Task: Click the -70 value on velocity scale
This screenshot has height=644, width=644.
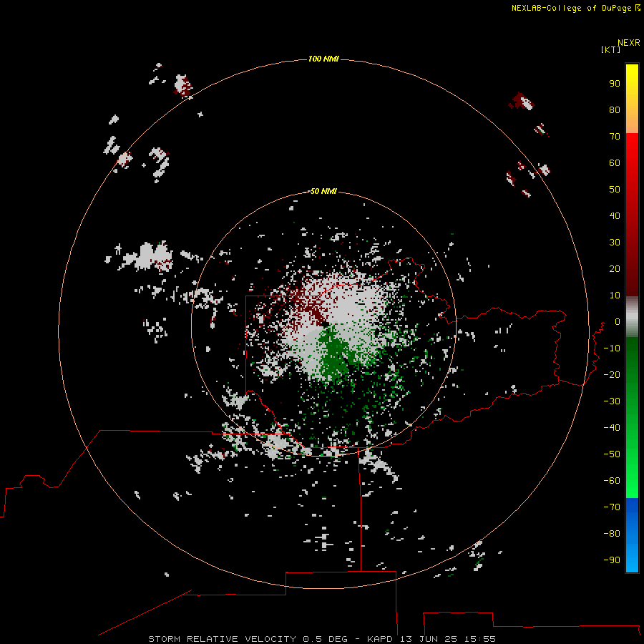Action: [612, 507]
